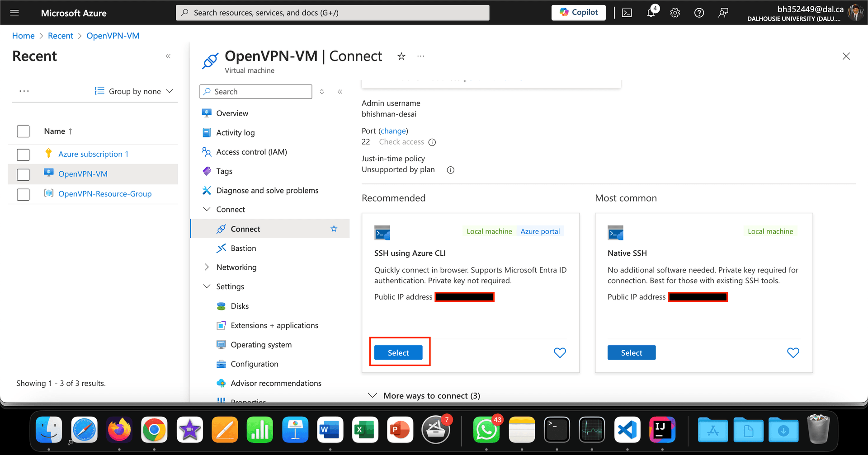Viewport: 868px width, 455px height.
Task: Favorite the Native SSH card
Action: click(793, 353)
